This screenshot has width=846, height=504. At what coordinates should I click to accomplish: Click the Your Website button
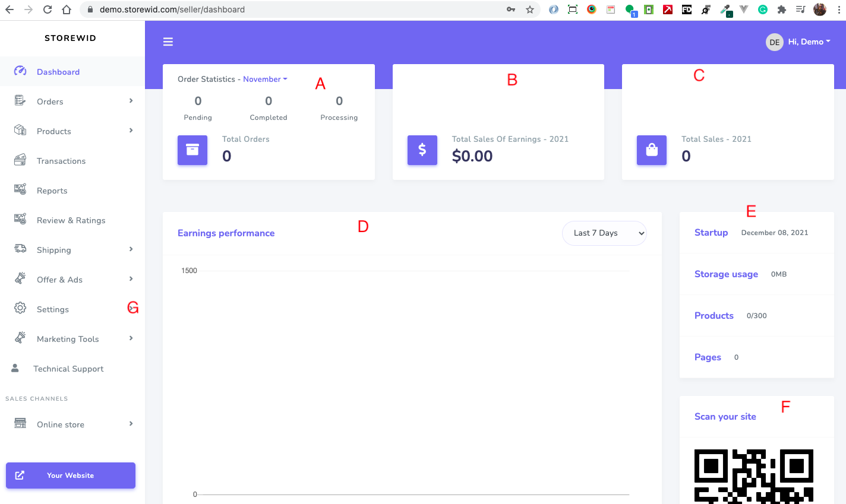tap(71, 476)
